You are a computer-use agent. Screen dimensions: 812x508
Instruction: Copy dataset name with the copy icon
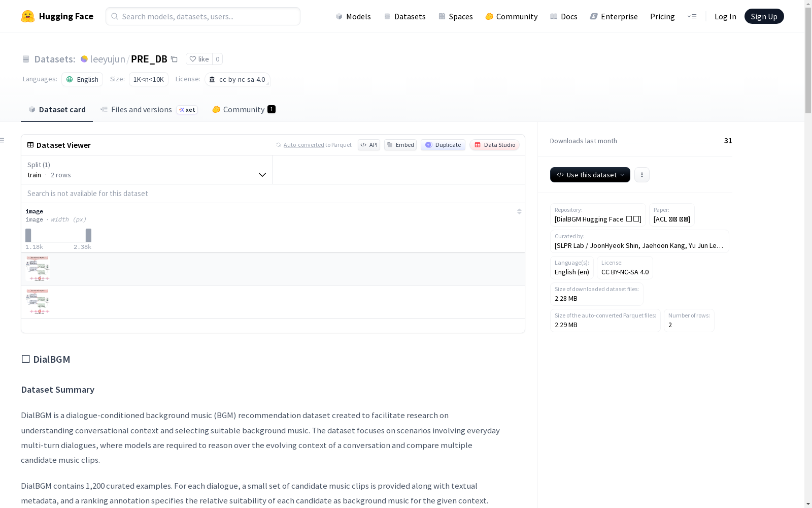pyautogui.click(x=174, y=59)
